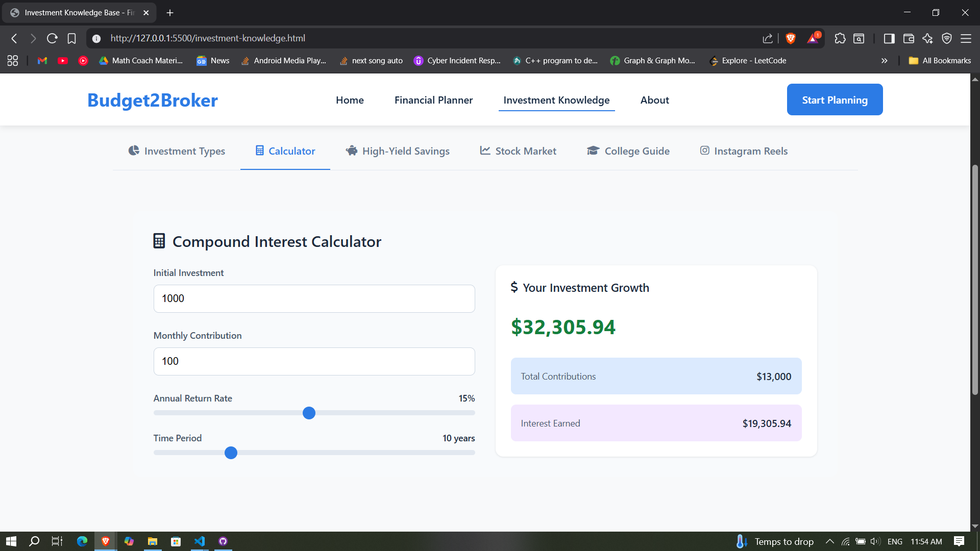This screenshot has width=980, height=551.
Task: Click the Time Period slider handle
Action: point(231,453)
